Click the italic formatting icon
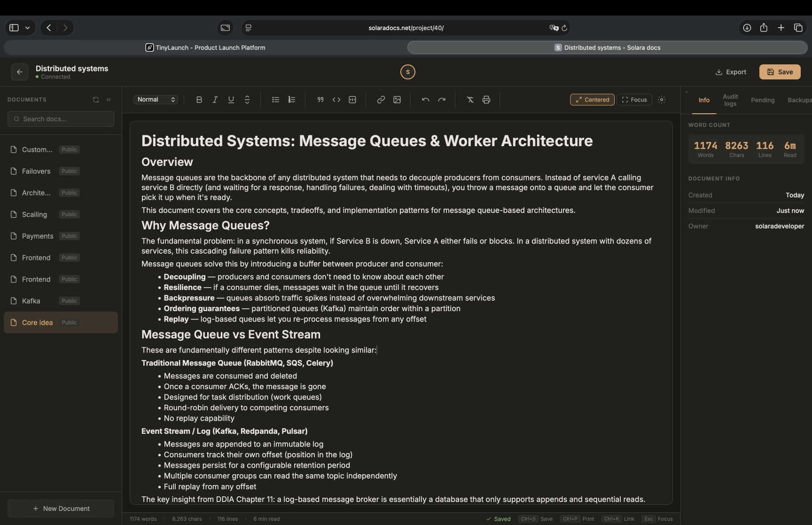This screenshot has width=812, height=525. click(x=215, y=100)
